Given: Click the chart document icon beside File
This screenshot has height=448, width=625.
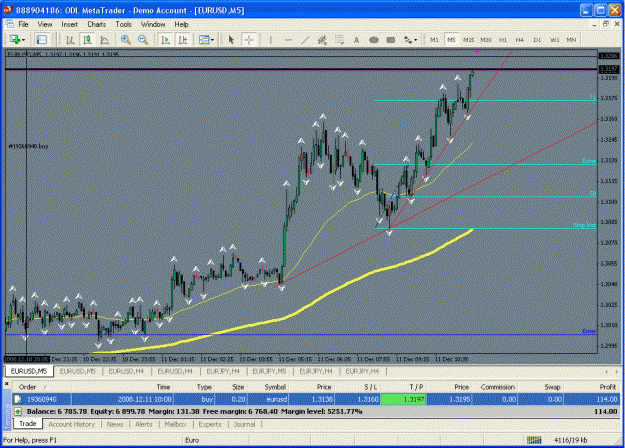Looking at the screenshot, I should click(10, 24).
